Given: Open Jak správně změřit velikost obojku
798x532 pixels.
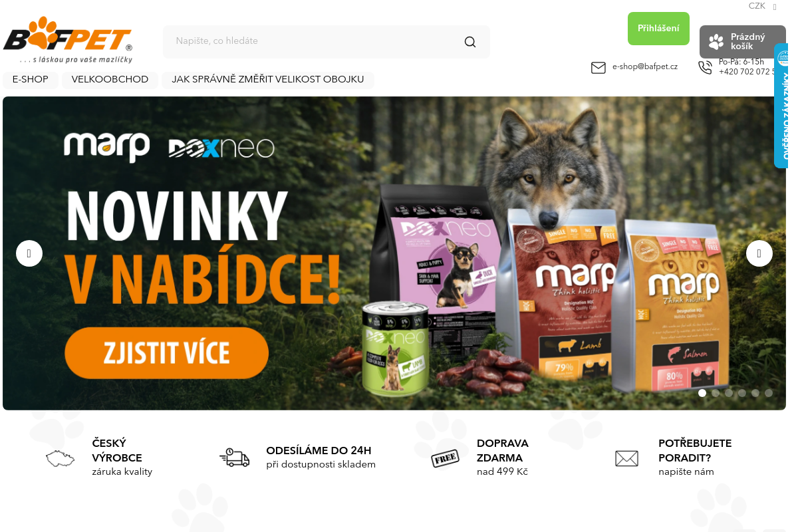Looking at the screenshot, I should point(268,80).
